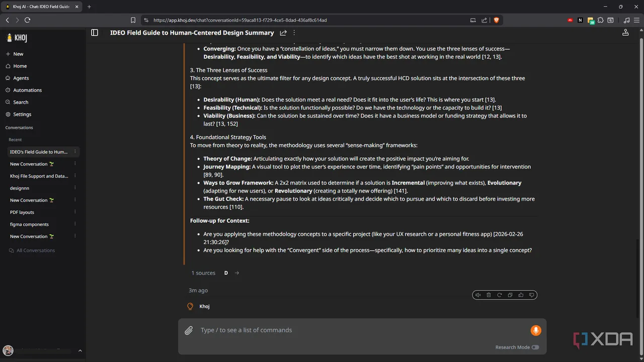Expand the user profile menu chevron
This screenshot has height=362, width=644.
(x=80, y=351)
